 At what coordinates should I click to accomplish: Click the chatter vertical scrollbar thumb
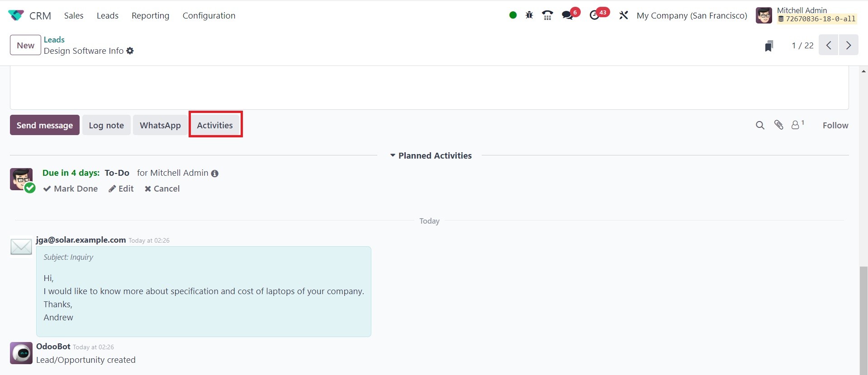click(863, 321)
